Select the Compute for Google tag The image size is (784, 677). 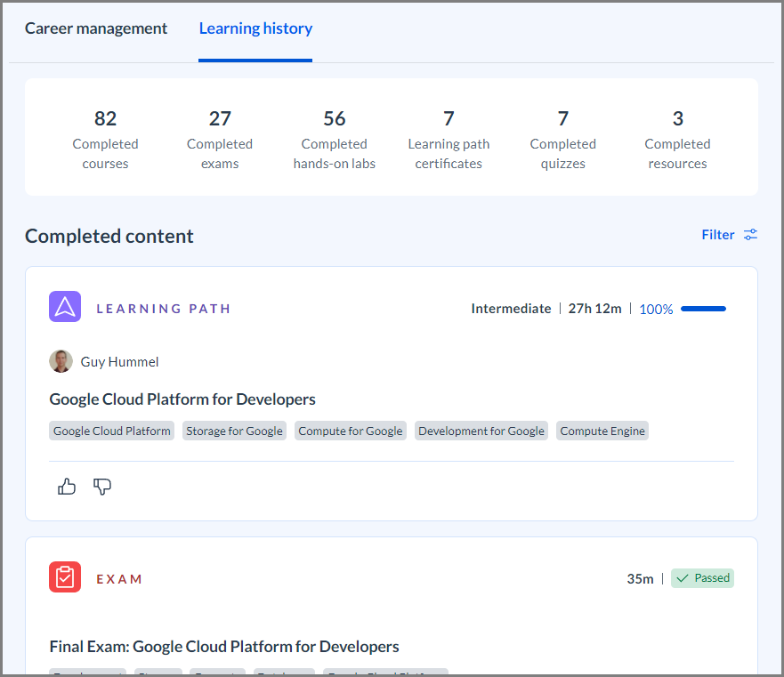coord(350,431)
